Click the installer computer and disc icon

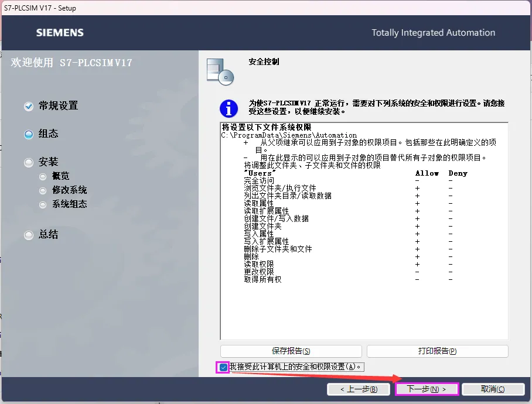[x=220, y=72]
